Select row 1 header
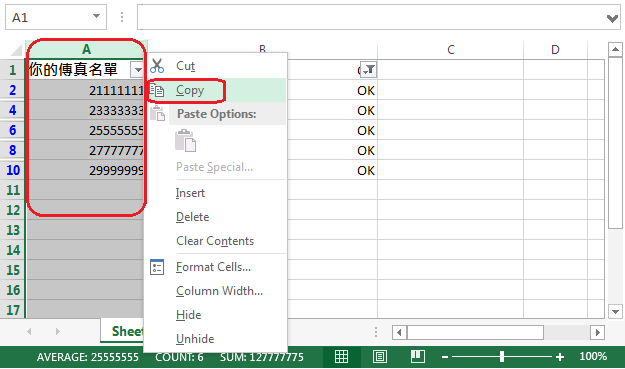Viewport: 625px width, 369px height. click(13, 70)
